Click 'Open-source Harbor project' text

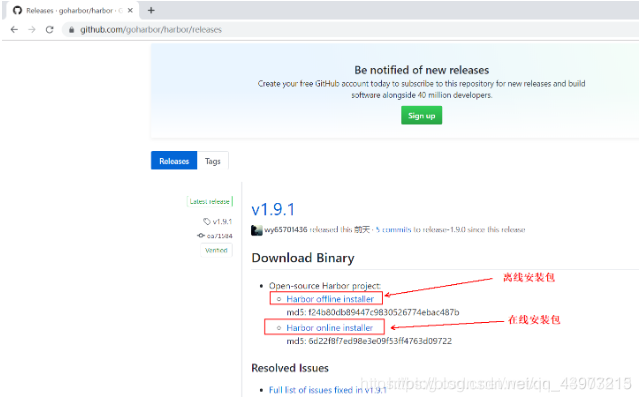click(x=325, y=285)
